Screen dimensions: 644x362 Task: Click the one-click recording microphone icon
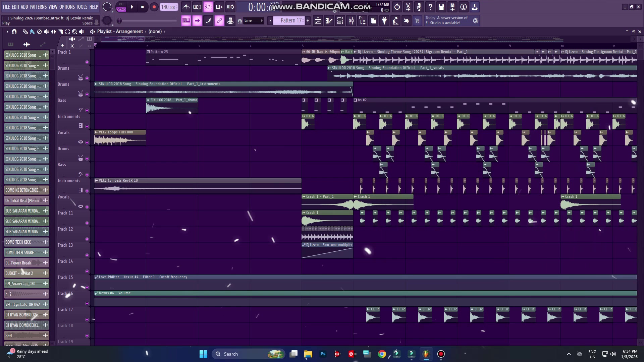(x=419, y=7)
